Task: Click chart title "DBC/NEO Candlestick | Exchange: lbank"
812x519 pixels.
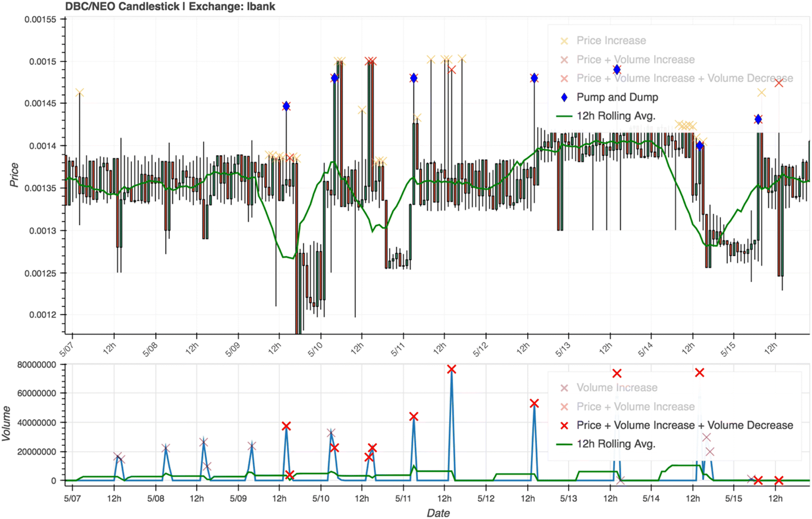Action: pyautogui.click(x=170, y=6)
